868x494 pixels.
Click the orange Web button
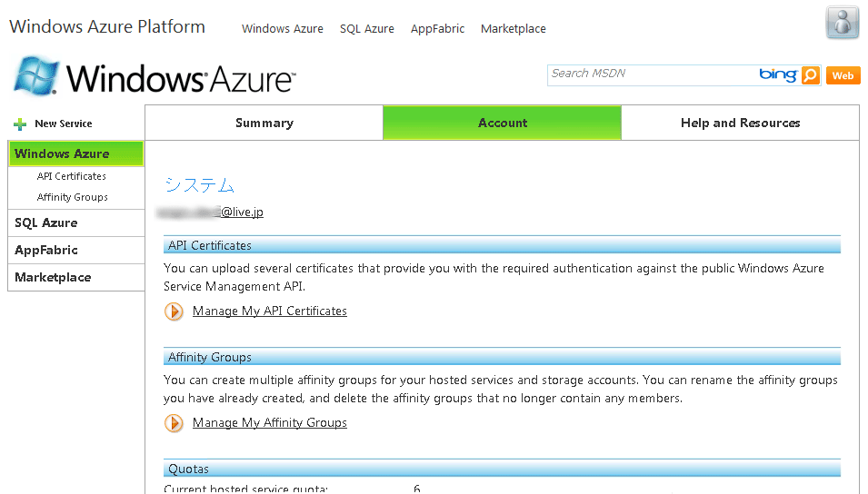coord(843,75)
